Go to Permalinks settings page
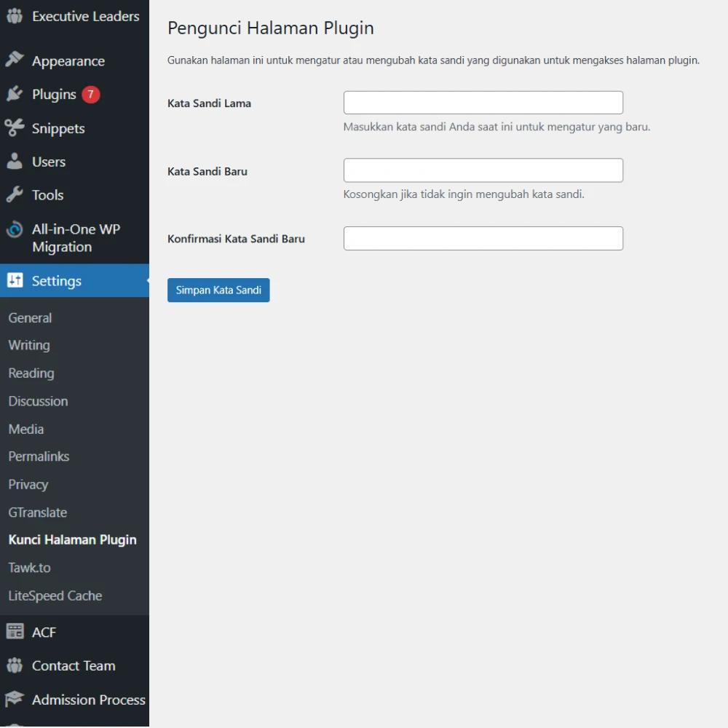 [x=39, y=456]
